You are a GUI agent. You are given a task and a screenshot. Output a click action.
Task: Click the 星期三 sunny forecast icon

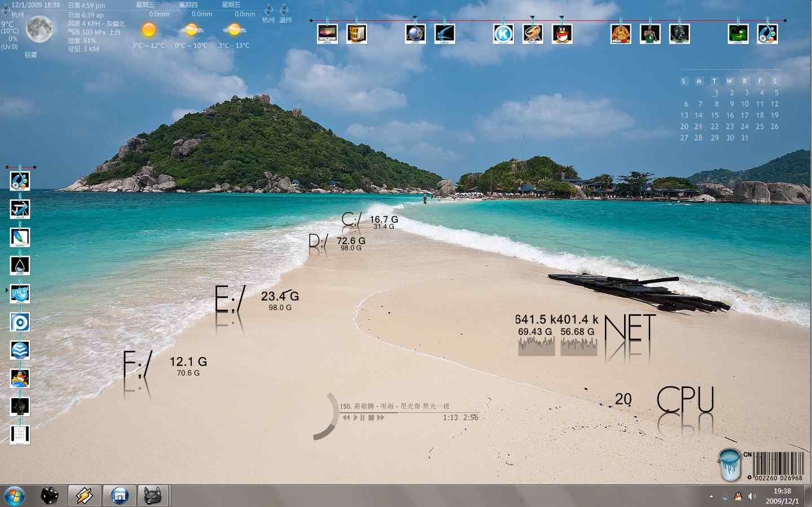point(148,29)
